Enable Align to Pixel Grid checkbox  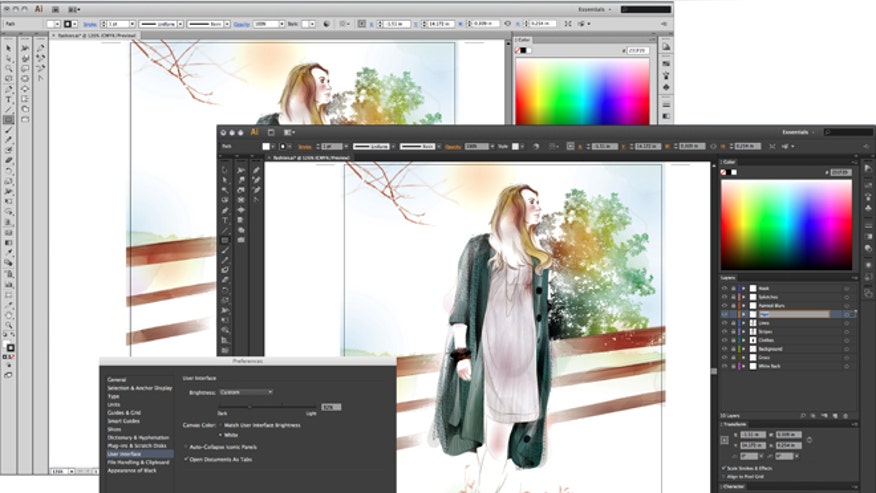tap(724, 477)
